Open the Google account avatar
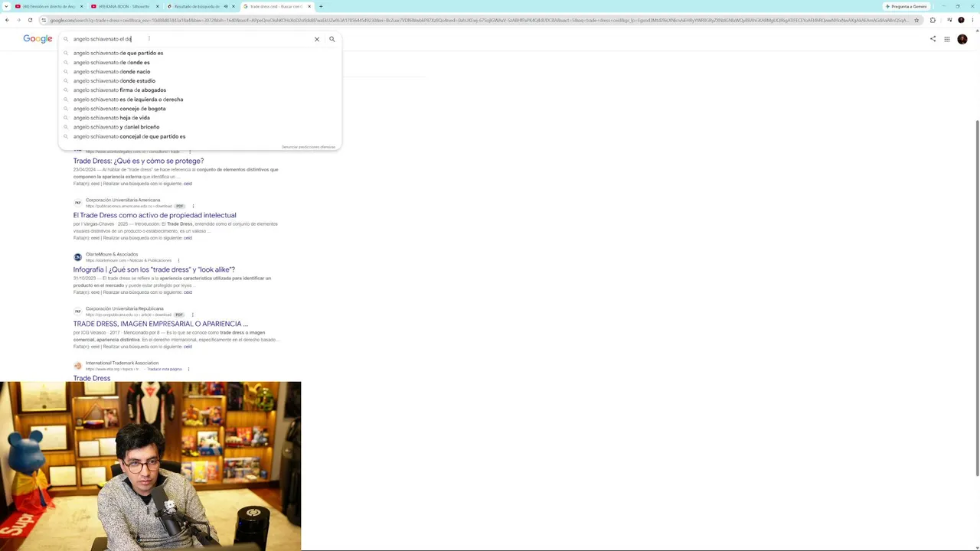Screen dimensions: 980x551 (x=962, y=39)
